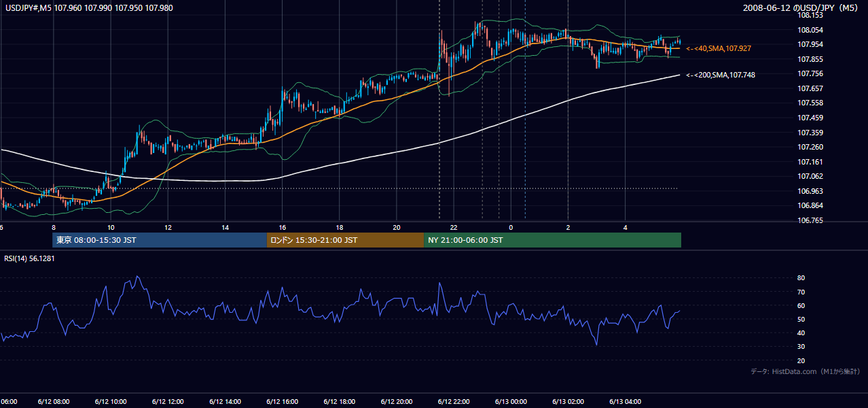Click the chart title '2008-06-12 のUSD/JPY (M5)'

(801, 8)
